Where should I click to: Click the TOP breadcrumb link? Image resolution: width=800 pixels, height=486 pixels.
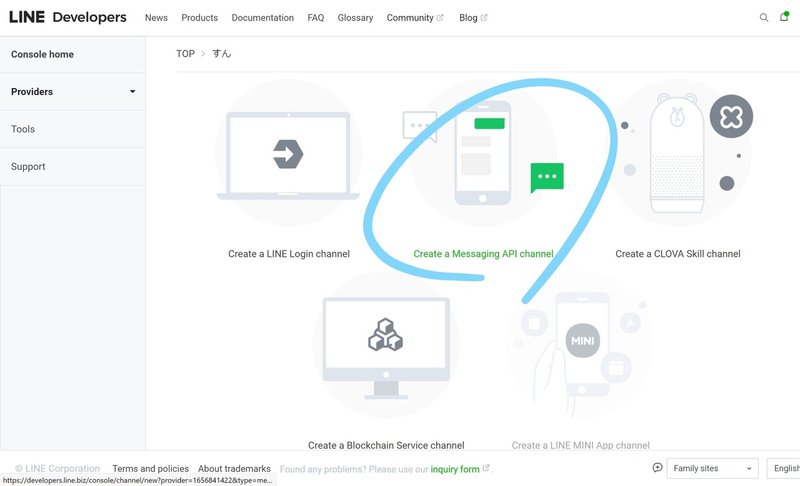pos(186,54)
